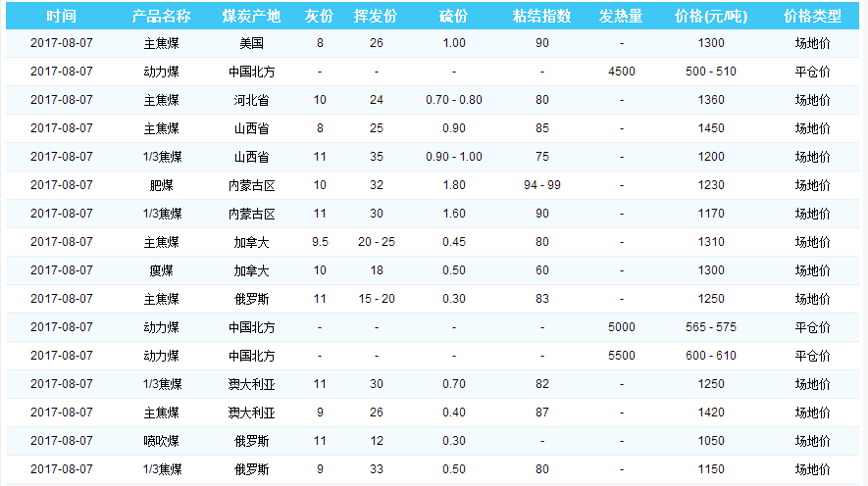Viewport: 868px width, 486px height.
Task: Select the 4500 heat value cell
Action: (621, 72)
